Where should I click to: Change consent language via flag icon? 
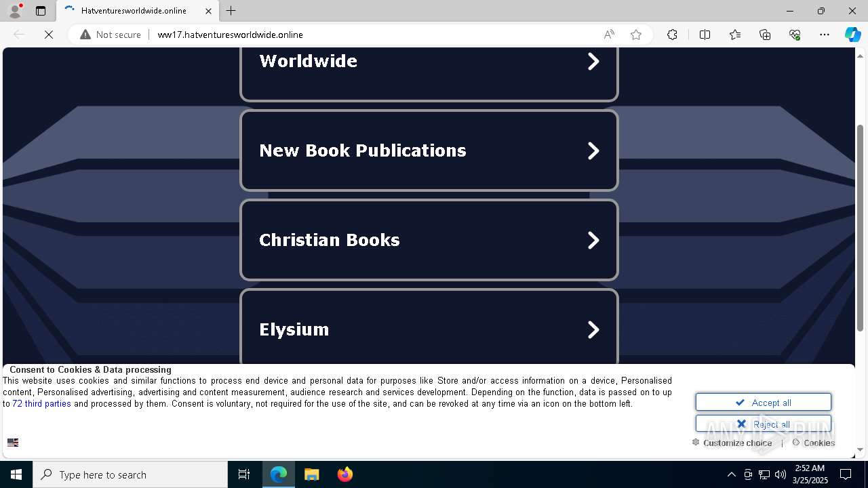(13, 443)
